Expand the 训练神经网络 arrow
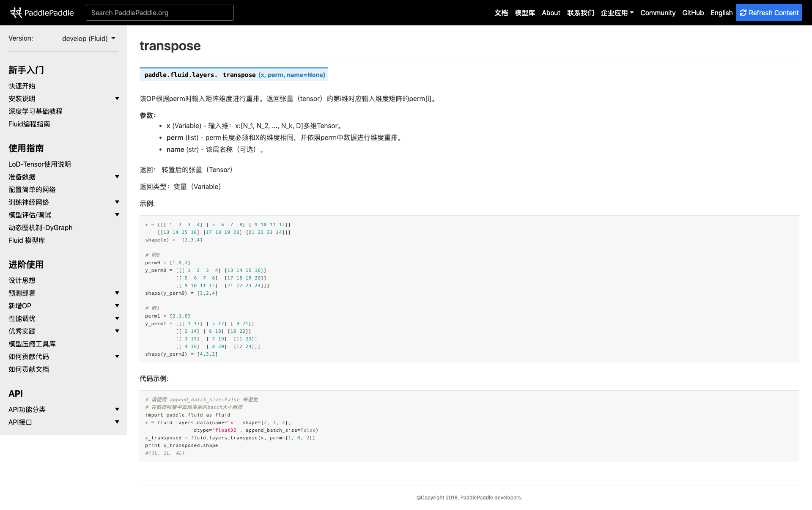 117,202
